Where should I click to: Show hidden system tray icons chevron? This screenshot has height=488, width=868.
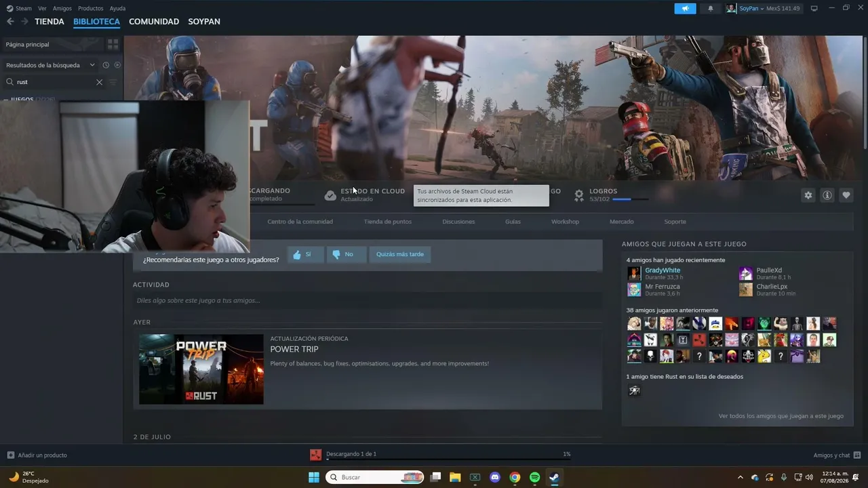click(739, 477)
